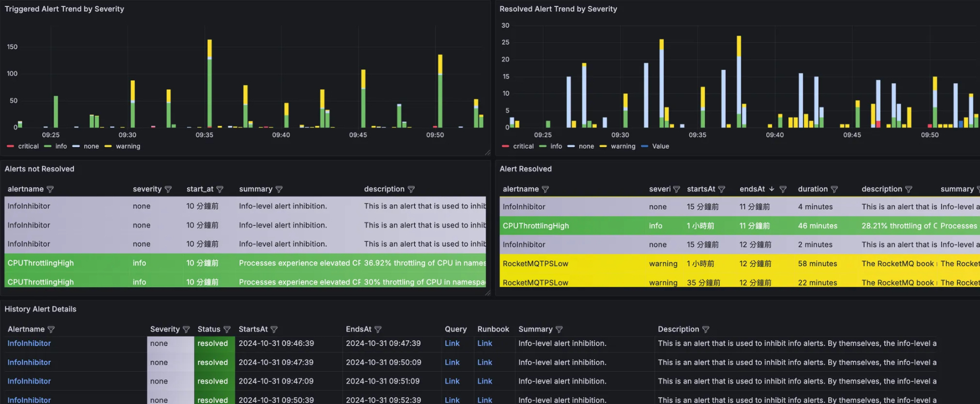The image size is (980, 404).
Task: Toggle endsAt sort arrow in Alert Resolved
Action: (x=771, y=189)
